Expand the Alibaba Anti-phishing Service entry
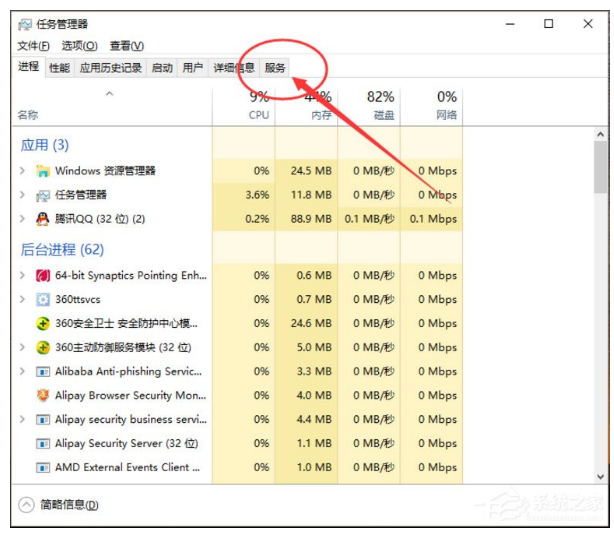Image resolution: width=614 pixels, height=537 pixels. point(22,371)
